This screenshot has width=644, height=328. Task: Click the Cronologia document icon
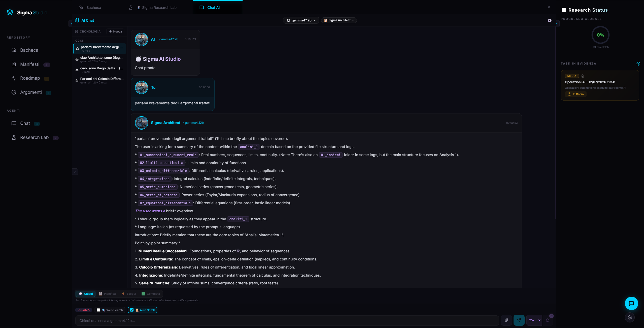77,32
